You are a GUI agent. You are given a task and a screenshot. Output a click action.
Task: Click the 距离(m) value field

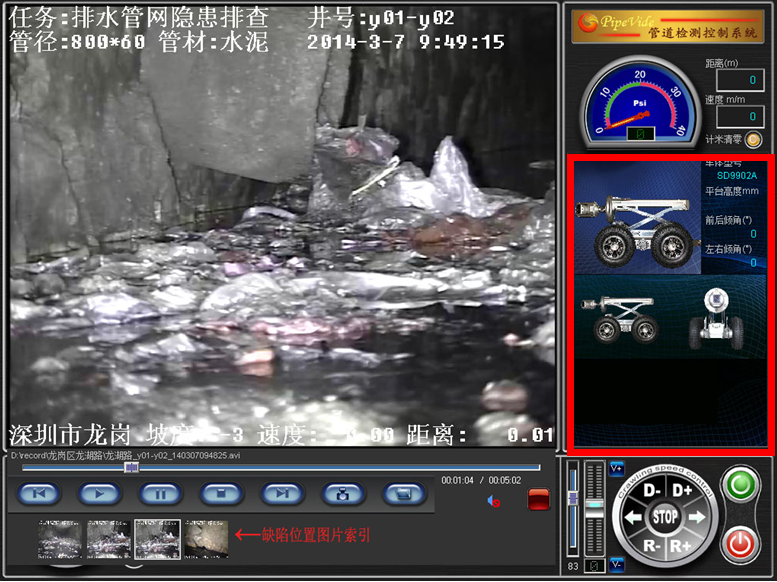coord(738,80)
